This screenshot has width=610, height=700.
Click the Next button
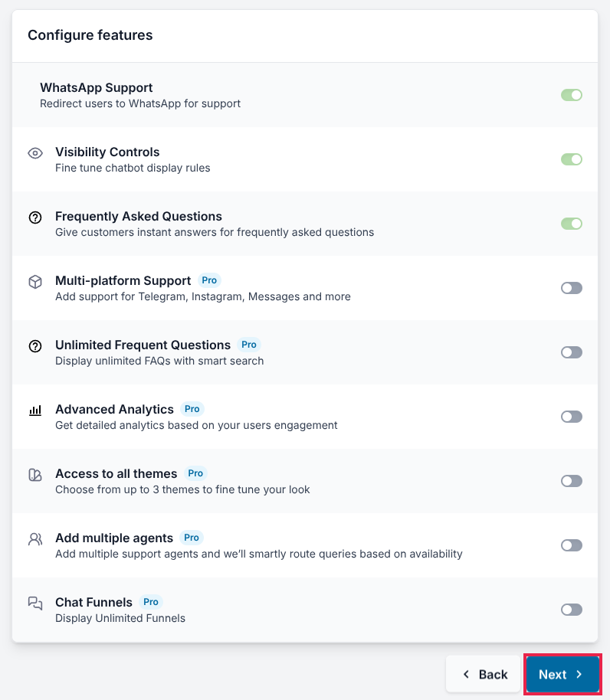[562, 675]
